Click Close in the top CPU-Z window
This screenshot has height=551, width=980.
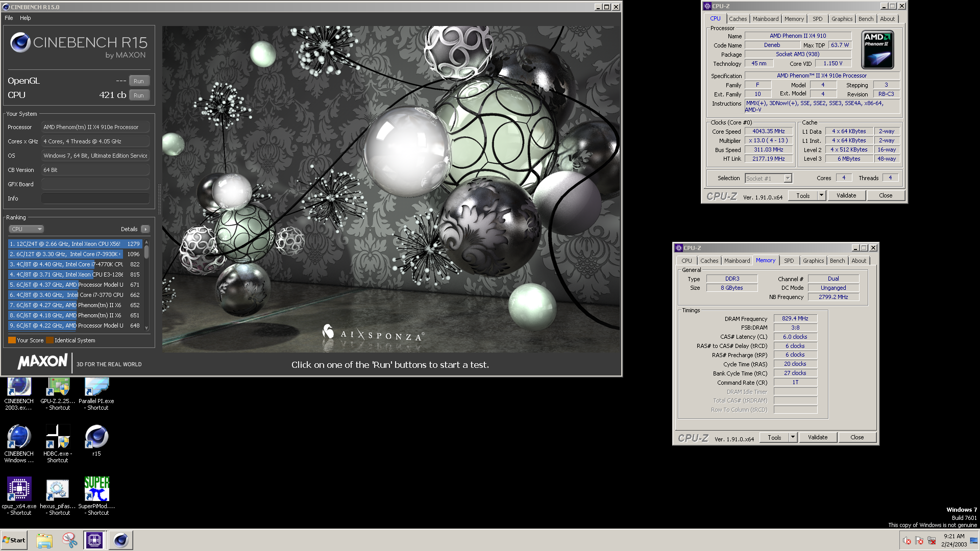(x=886, y=195)
